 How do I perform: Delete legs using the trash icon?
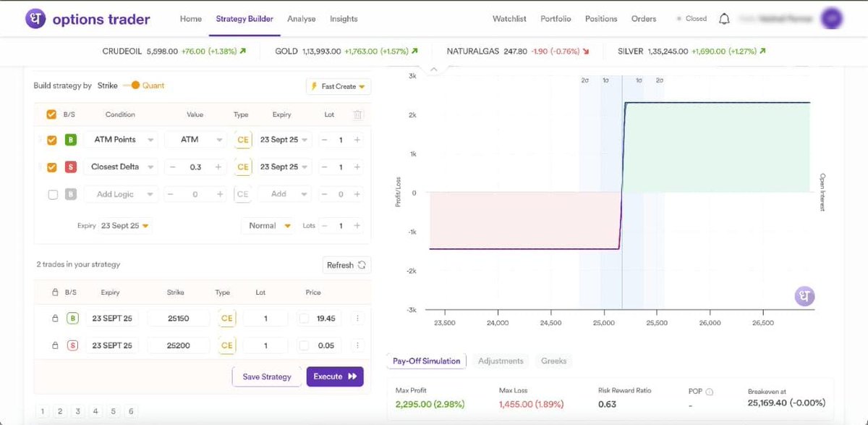click(357, 114)
